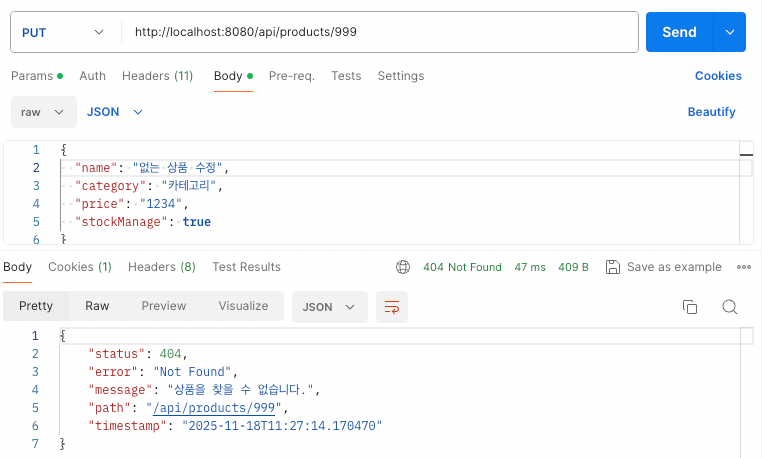Click the Cookies link

pos(718,76)
